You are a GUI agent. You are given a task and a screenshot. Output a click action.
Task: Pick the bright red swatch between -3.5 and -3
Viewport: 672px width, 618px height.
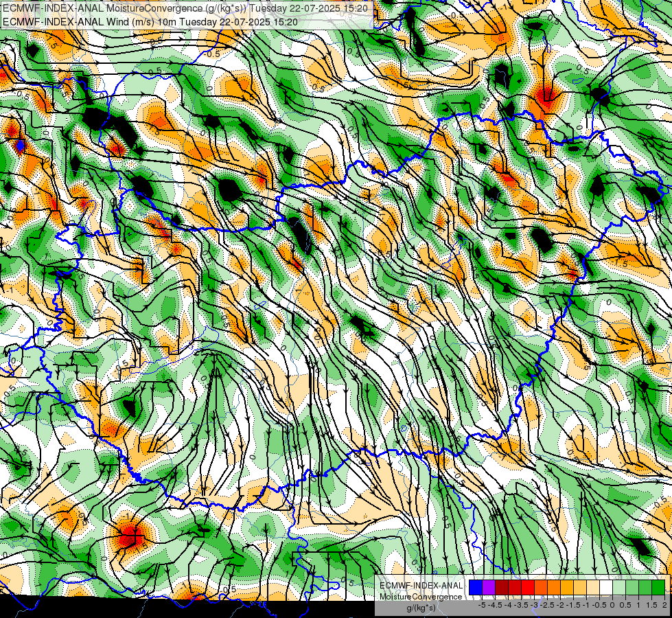pyautogui.click(x=528, y=587)
